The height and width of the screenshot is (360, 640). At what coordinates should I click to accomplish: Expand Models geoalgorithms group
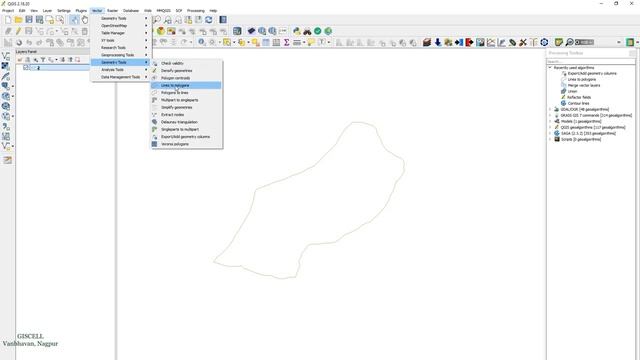(x=550, y=121)
